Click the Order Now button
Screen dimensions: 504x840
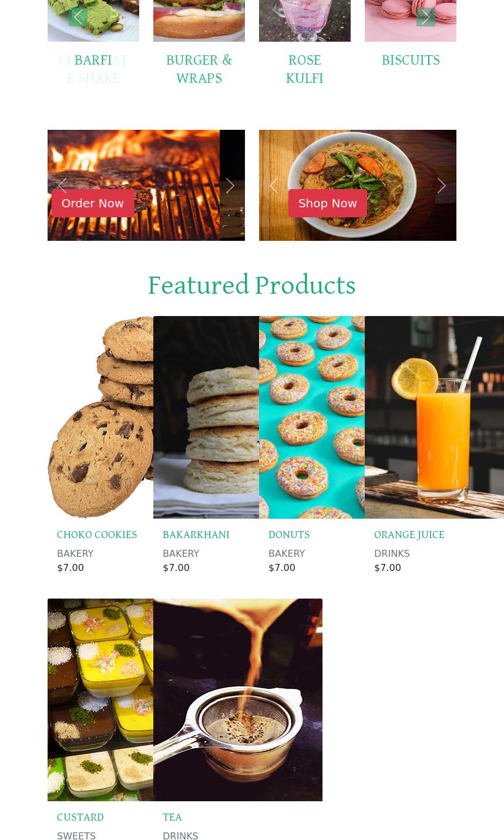click(93, 203)
